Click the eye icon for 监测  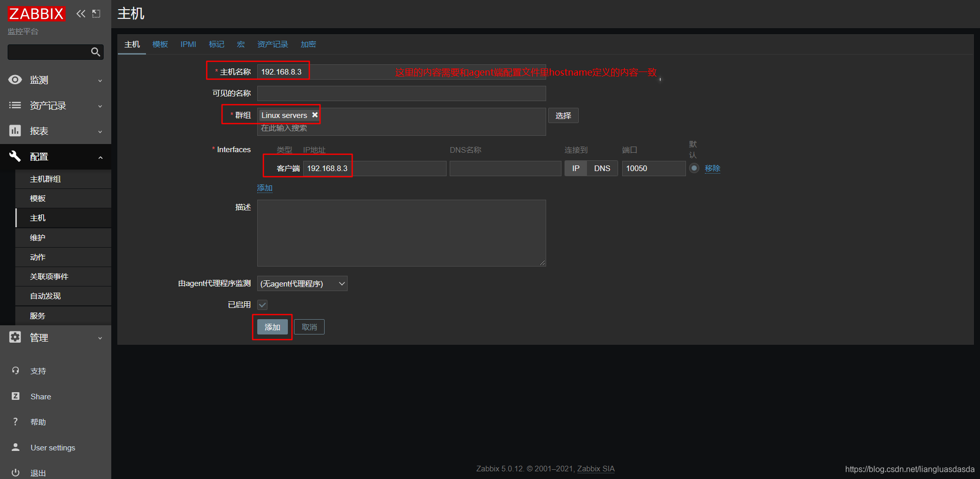click(15, 80)
